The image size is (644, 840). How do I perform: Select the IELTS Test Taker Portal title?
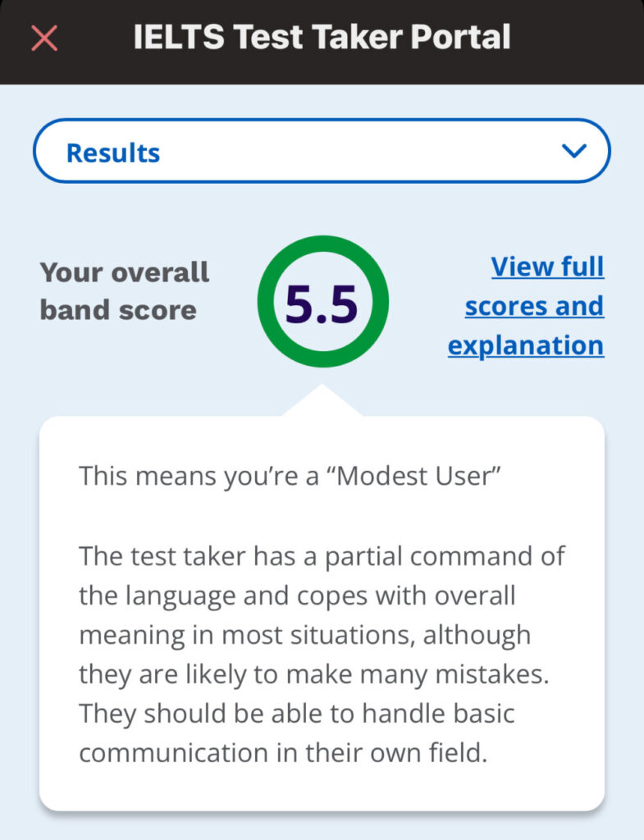click(322, 37)
